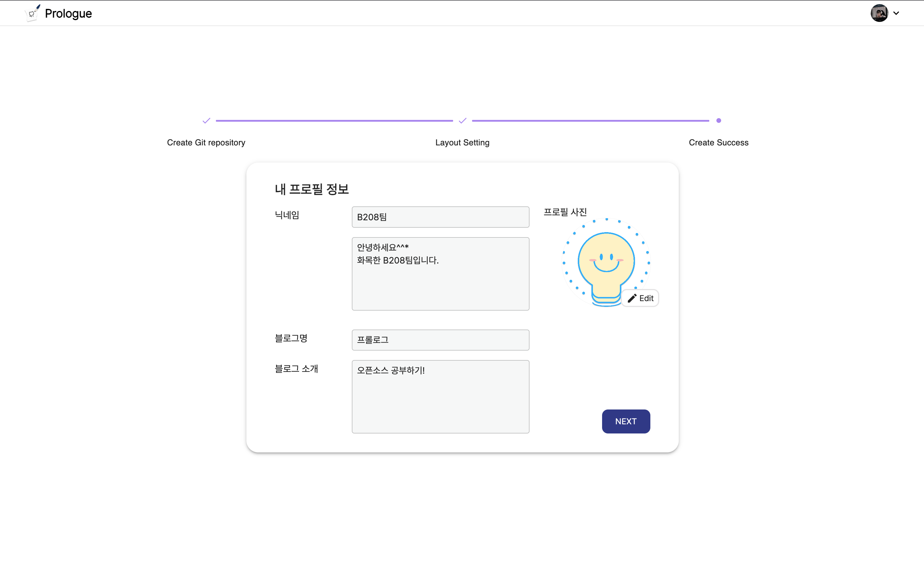Click the Create Success step dot
The width and height of the screenshot is (924, 575).
[x=718, y=121]
